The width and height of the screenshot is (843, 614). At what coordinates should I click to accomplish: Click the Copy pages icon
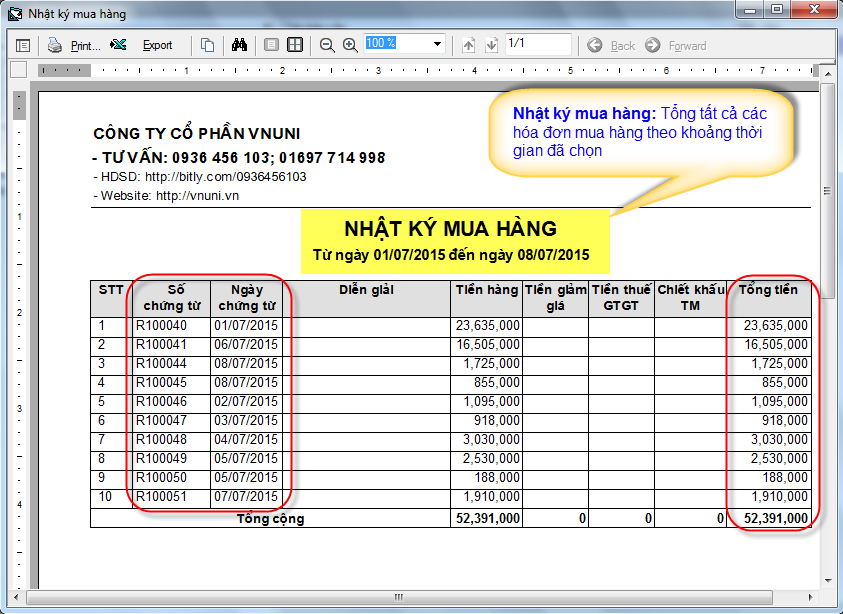207,45
